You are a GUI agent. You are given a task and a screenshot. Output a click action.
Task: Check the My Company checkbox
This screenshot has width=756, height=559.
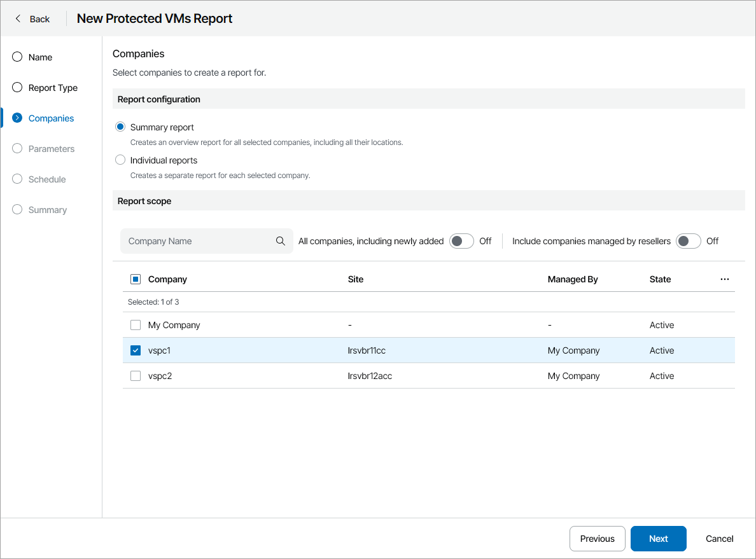tap(136, 325)
